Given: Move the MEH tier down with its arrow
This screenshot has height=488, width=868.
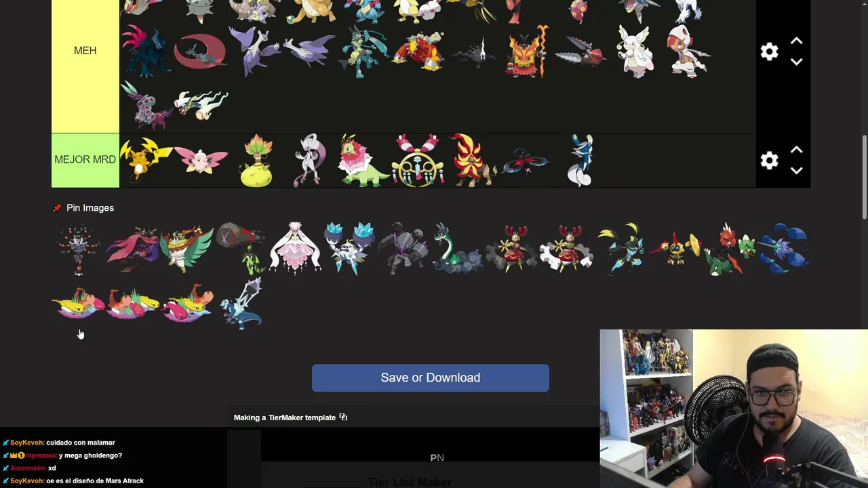Looking at the screenshot, I should point(796,62).
